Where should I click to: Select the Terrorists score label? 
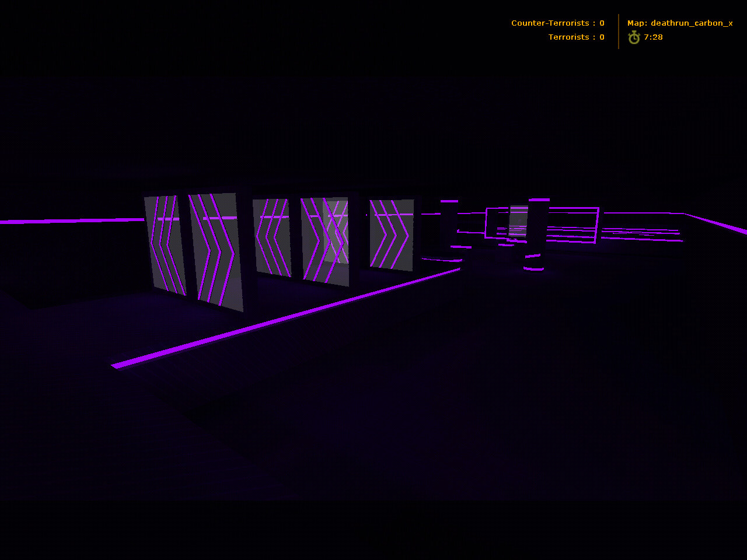(x=576, y=37)
